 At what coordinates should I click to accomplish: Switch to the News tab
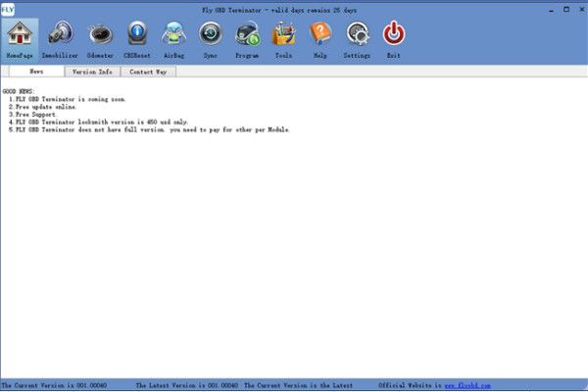[36, 72]
